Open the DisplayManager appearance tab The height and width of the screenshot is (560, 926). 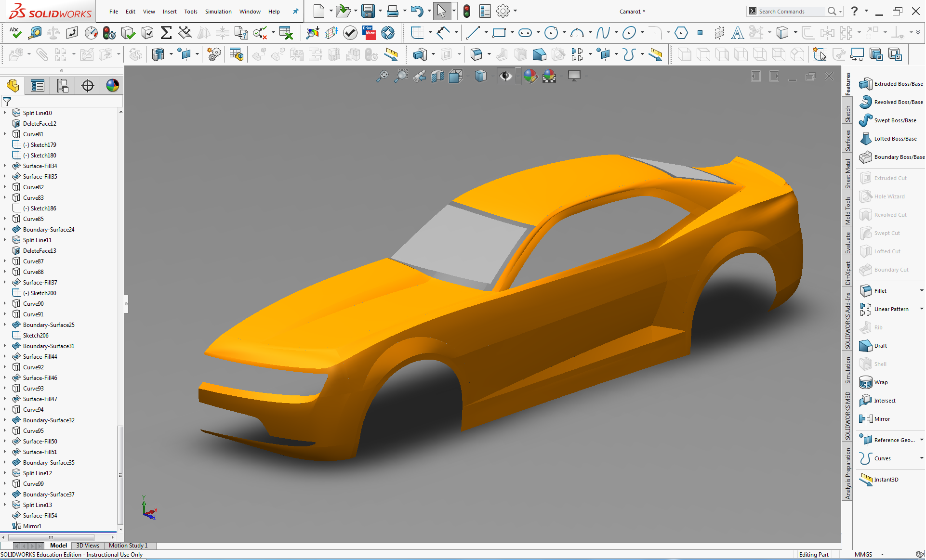(x=112, y=86)
